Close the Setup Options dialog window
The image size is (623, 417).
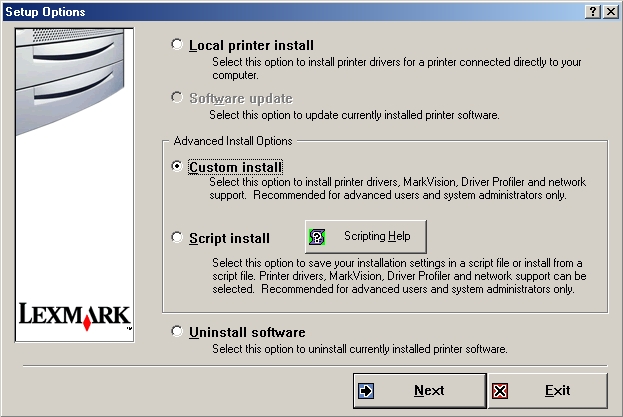[609, 11]
